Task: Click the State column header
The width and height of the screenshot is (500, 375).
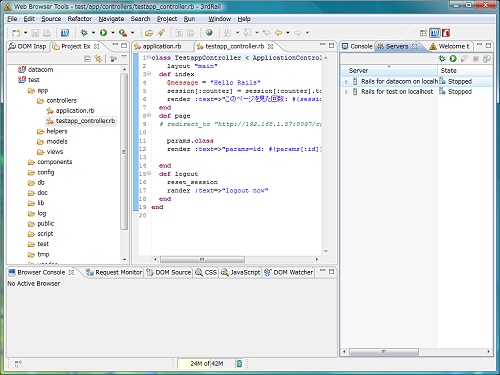Action: 465,71
